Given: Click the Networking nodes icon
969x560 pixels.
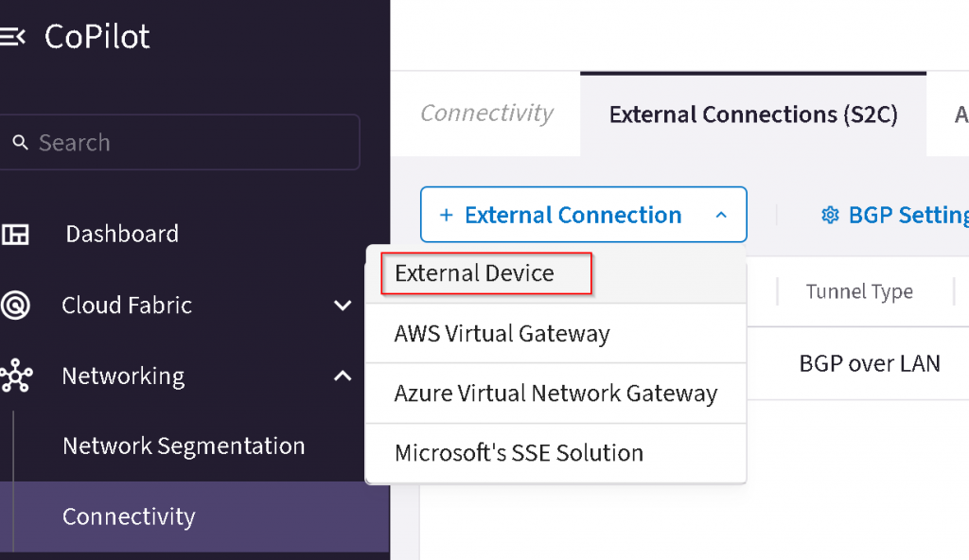Looking at the screenshot, I should click(x=14, y=376).
